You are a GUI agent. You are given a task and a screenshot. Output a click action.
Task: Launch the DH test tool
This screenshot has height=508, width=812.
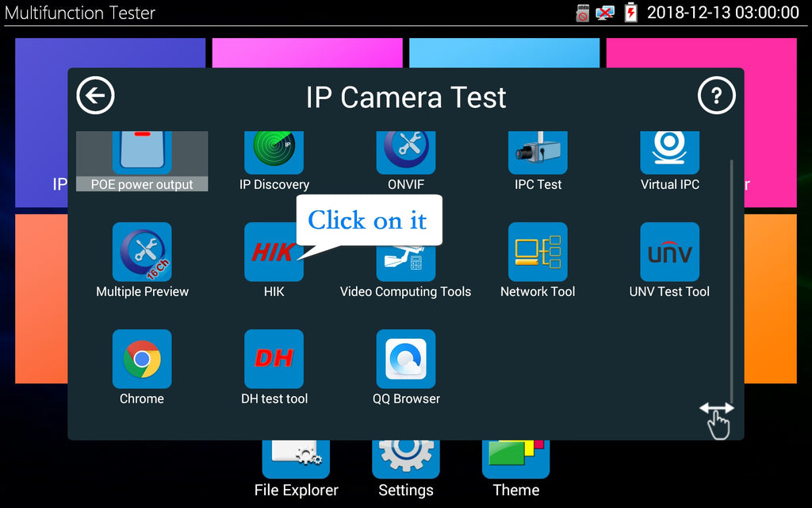(274, 359)
